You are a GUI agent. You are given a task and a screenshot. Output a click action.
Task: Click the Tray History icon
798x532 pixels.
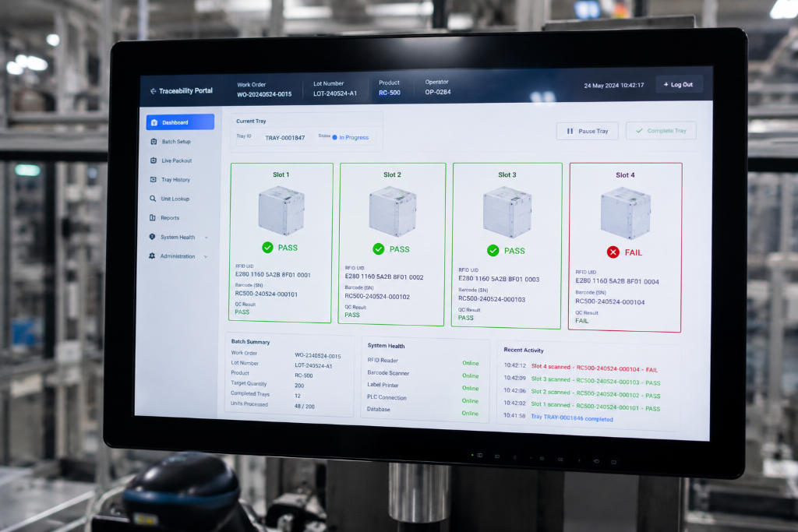coord(154,179)
